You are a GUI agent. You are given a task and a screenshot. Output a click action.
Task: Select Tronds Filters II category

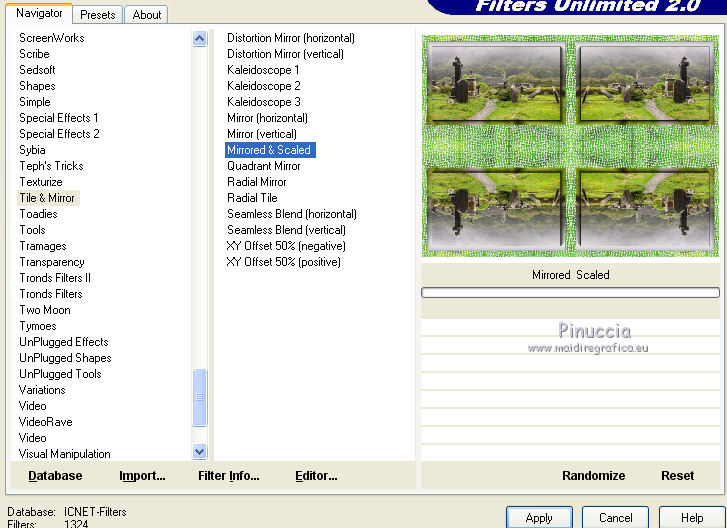click(55, 278)
